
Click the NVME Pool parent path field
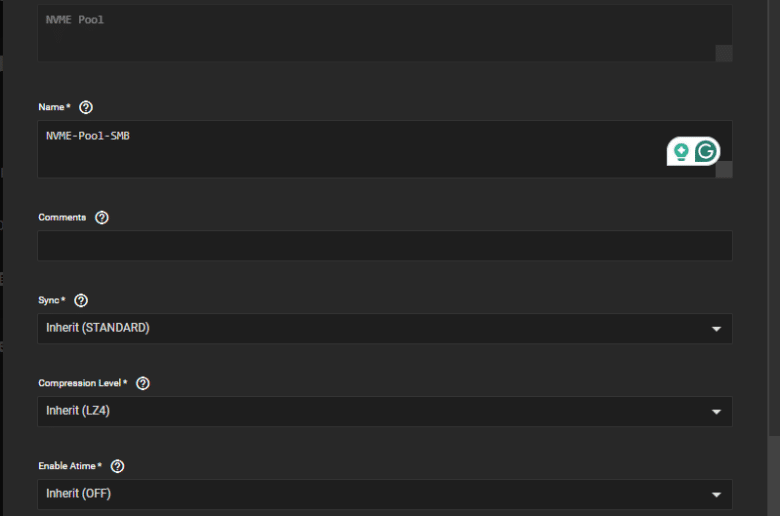[385, 33]
